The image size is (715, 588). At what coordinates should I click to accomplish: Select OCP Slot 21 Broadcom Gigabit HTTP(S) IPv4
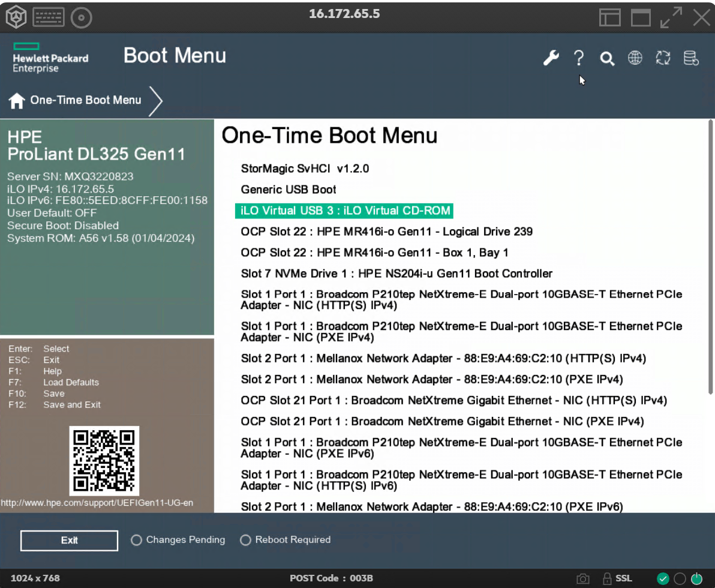(x=453, y=401)
